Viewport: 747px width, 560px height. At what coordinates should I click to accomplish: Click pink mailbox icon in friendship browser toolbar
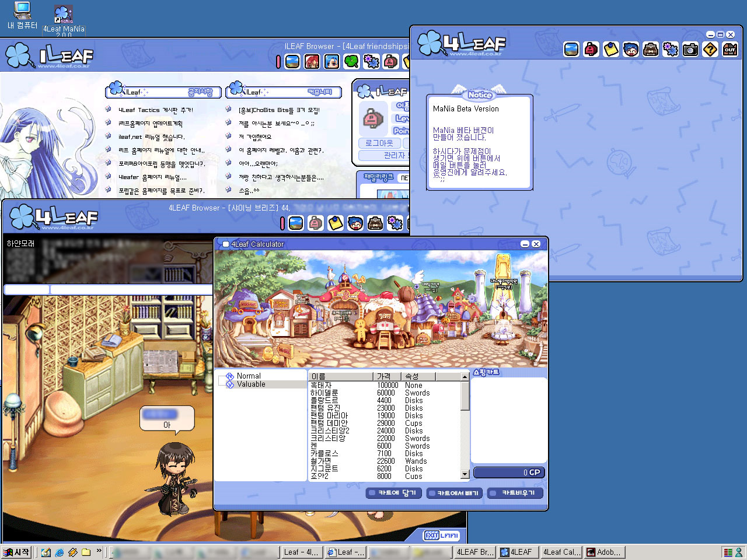click(391, 61)
